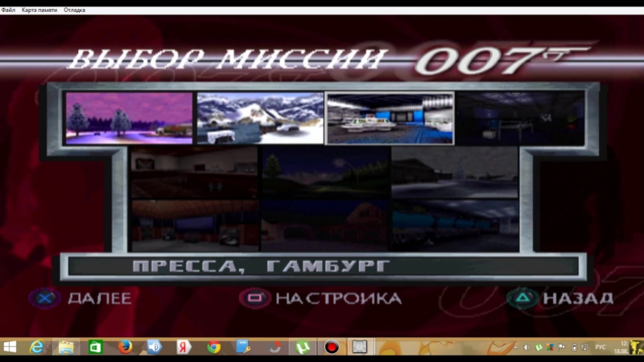This screenshot has width=644, height=362.
Task: Open the red record button app
Action: (332, 348)
